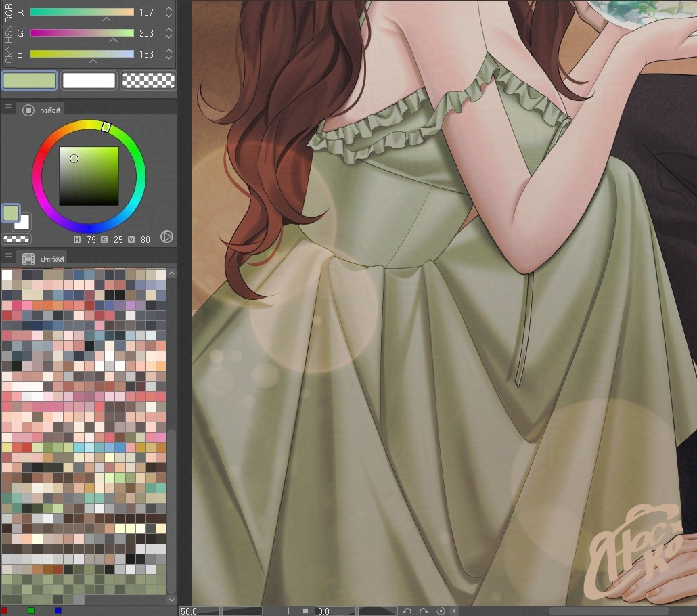Image resolution: width=697 pixels, height=616 pixels.
Task: Pick the white swatch in color history
Action: coord(7,274)
